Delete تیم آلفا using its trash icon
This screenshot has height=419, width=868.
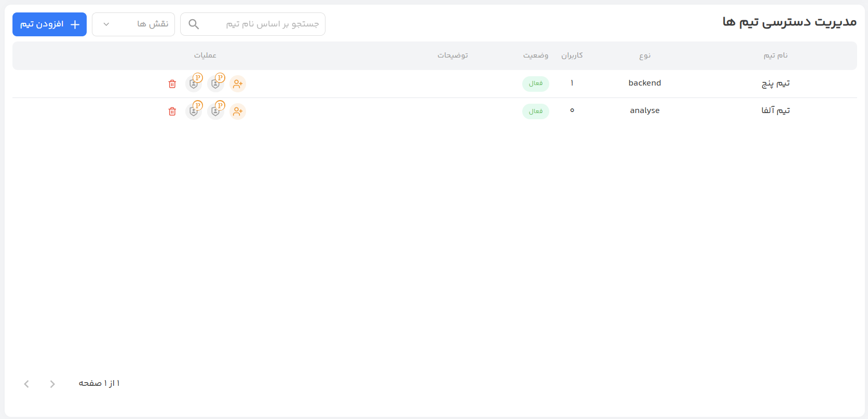[172, 111]
